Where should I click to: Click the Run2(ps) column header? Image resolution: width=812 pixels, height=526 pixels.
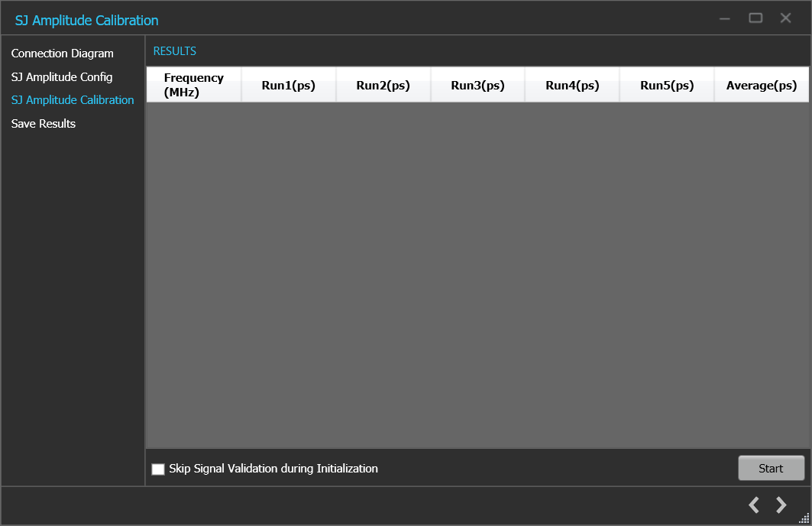click(383, 84)
